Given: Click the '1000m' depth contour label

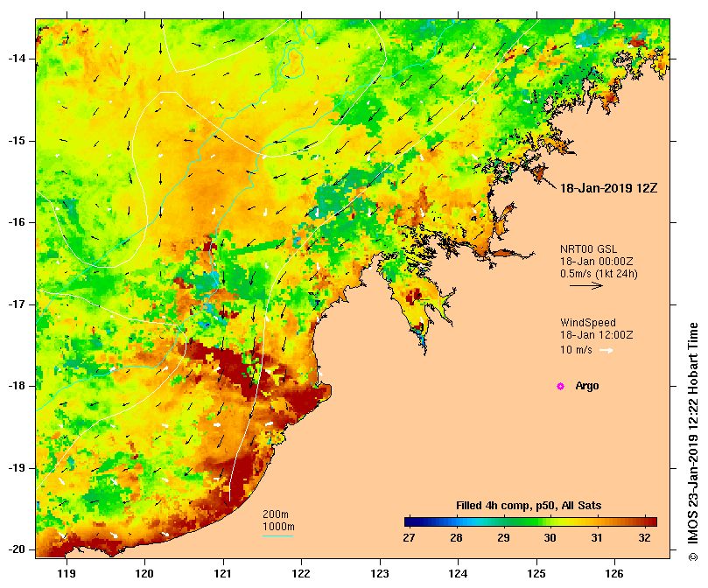Looking at the screenshot, I should coord(278,527).
